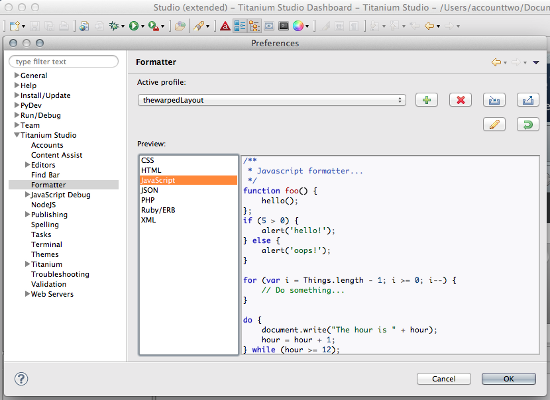Screen dimensions: 550x400
Task: Open the External Tools dropdown arrow
Action: pyautogui.click(x=162, y=26)
